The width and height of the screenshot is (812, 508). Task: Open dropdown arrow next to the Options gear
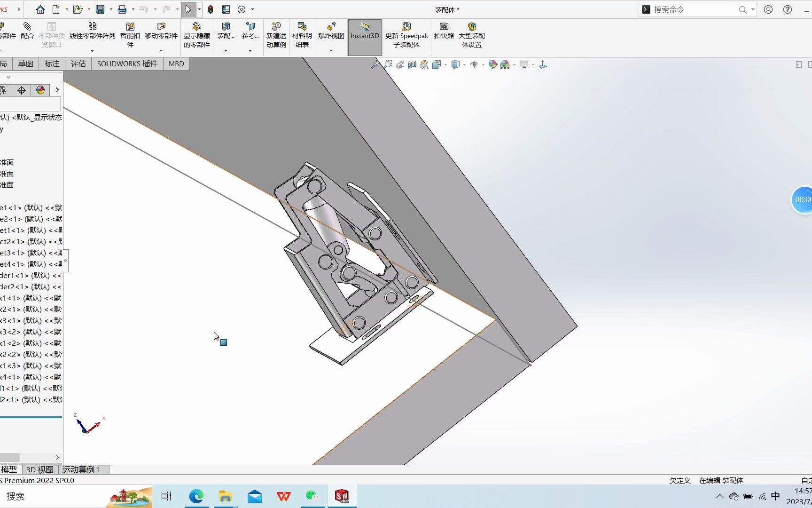252,9
